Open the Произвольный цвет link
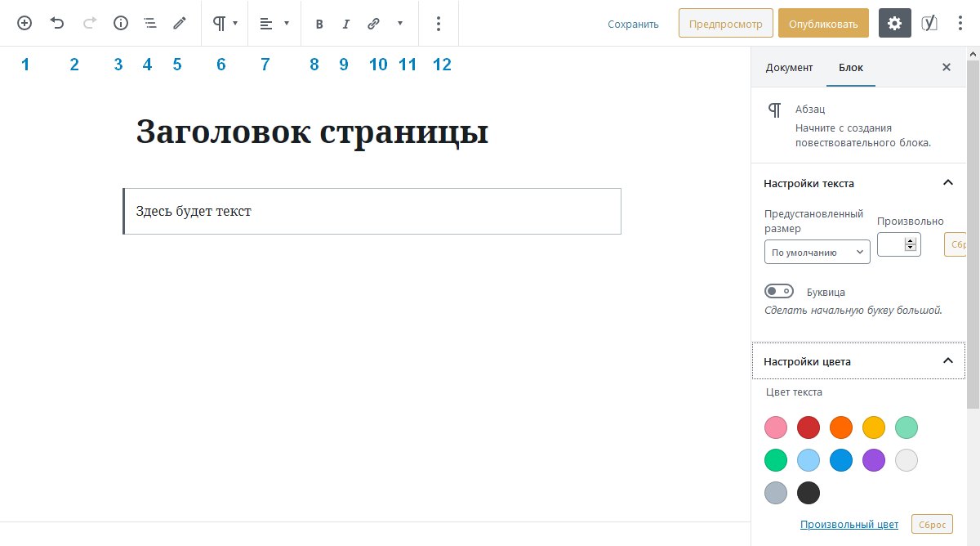 849,524
